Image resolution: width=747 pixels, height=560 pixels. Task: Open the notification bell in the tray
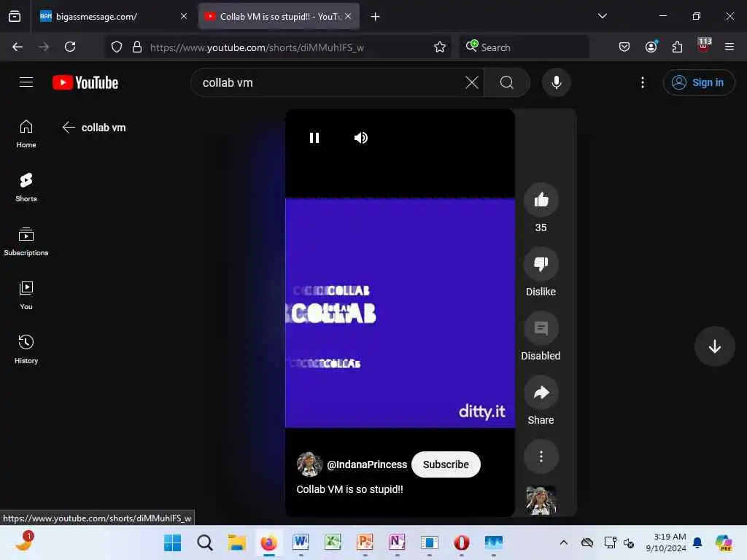click(x=697, y=542)
